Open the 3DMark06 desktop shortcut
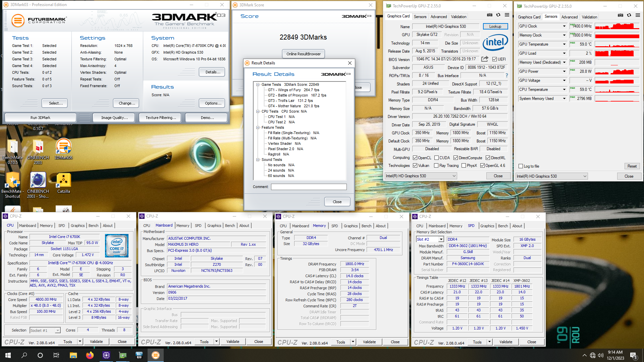Image resolution: width=644 pixels, height=362 pixels. [63, 149]
